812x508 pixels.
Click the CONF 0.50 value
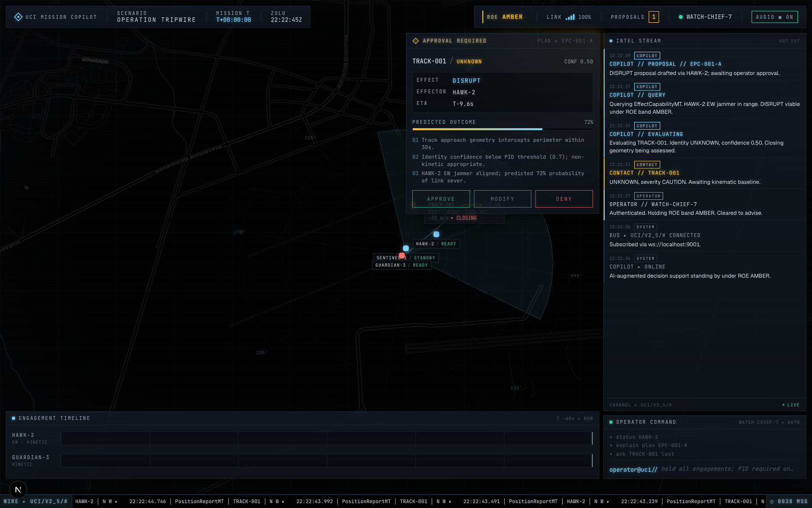[x=579, y=62]
